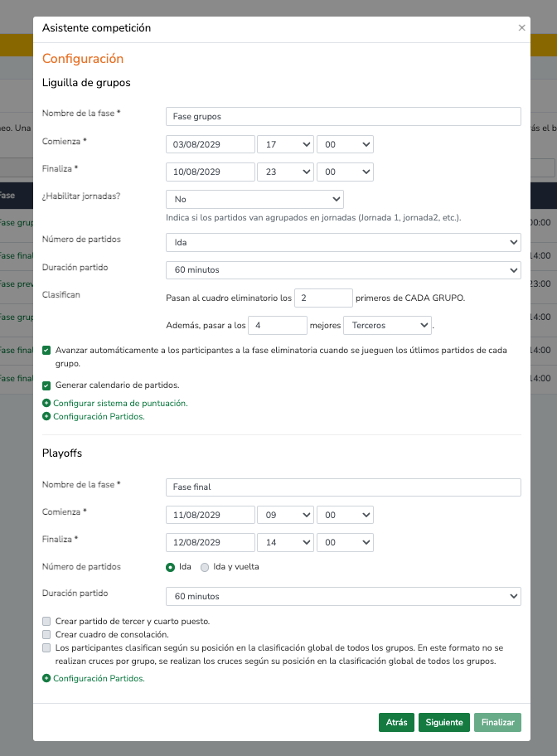
Task: Check Crear cuadro de consolación
Action: (x=47, y=634)
